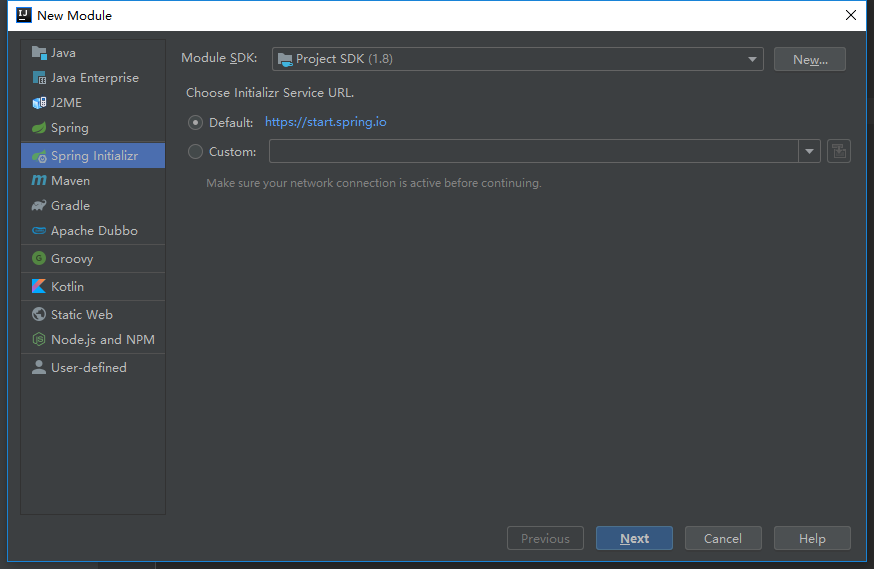Viewport: 874px width, 569px height.
Task: Choose Java Enterprise module type
Action: [x=93, y=78]
